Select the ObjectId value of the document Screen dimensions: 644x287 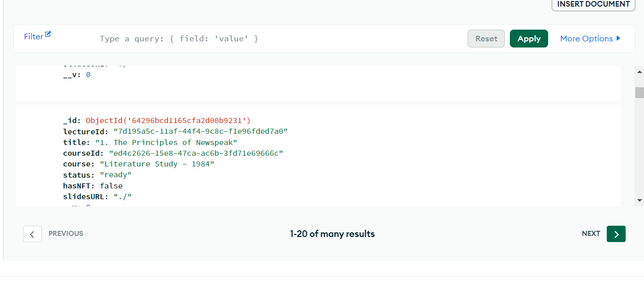(168, 121)
